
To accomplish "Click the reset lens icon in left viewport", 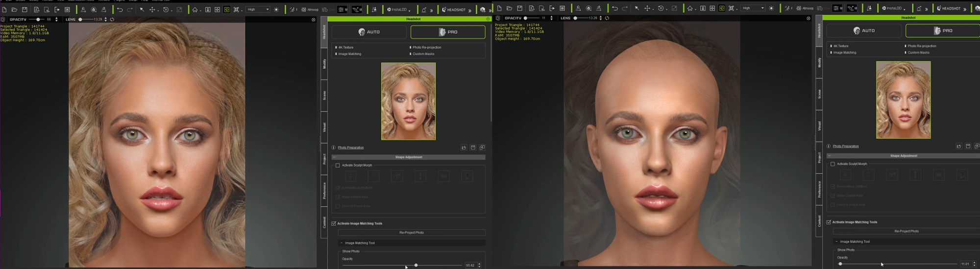I will 112,20.
